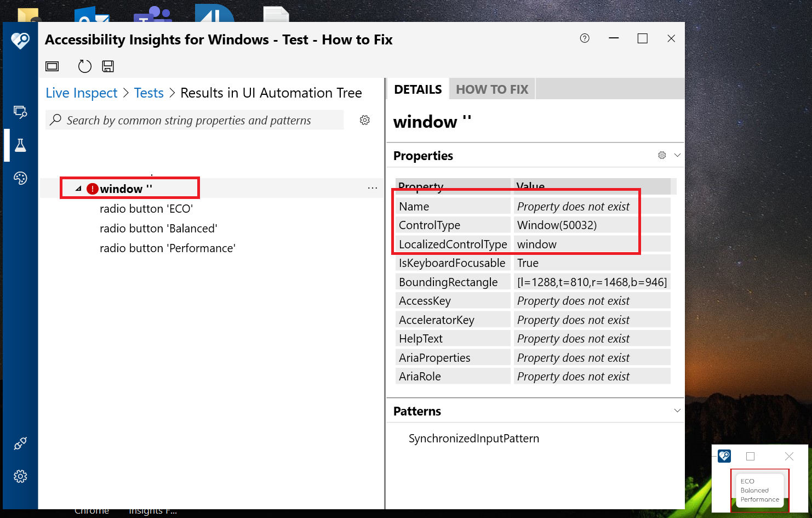Open the search filter gear beside search box

click(364, 120)
